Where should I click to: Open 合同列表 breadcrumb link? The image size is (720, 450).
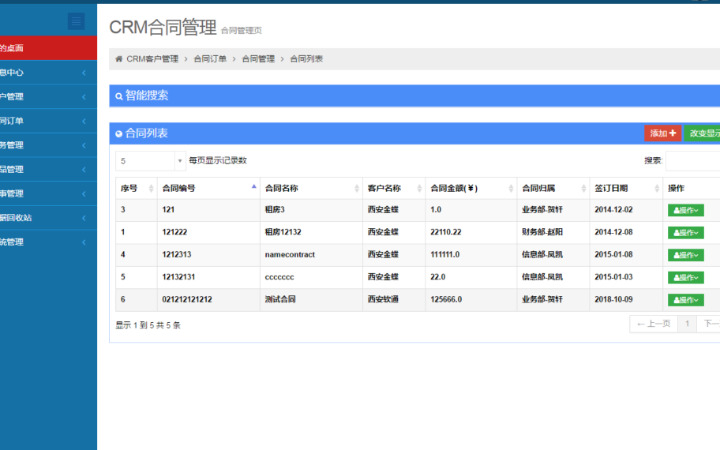(x=307, y=59)
